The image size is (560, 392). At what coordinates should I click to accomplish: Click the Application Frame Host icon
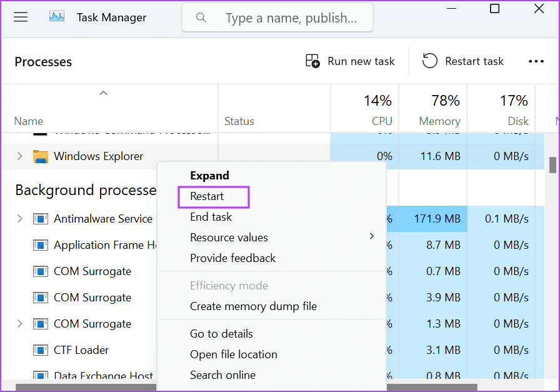[x=39, y=245]
